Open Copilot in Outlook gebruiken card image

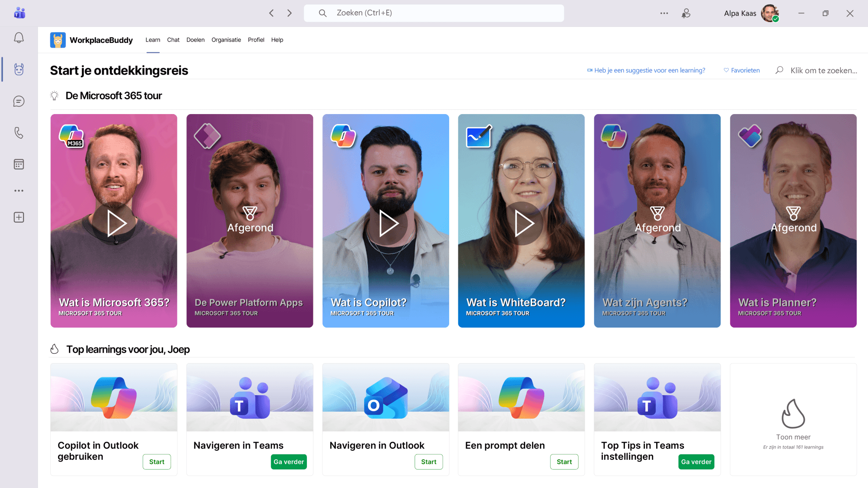(x=114, y=397)
